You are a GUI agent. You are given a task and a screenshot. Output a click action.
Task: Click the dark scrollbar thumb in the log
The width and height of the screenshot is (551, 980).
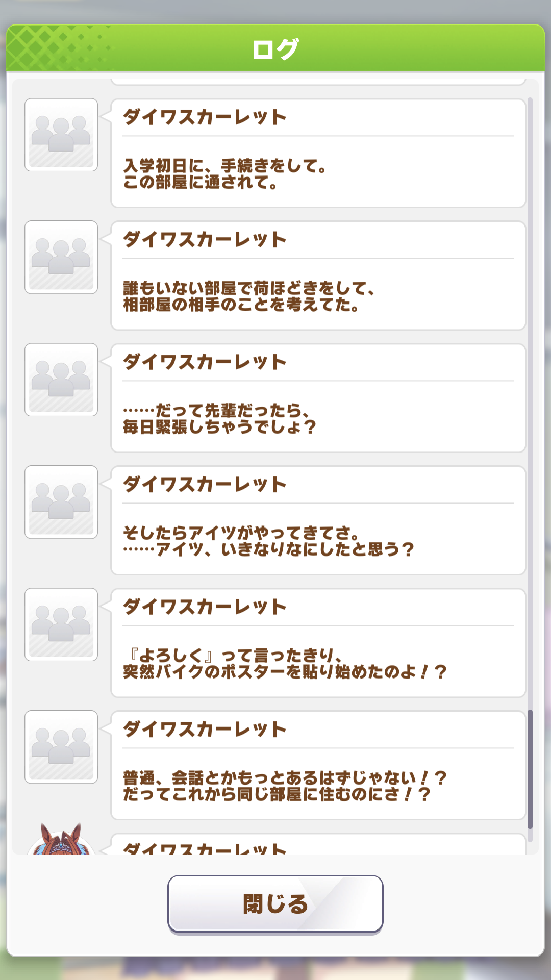(x=530, y=768)
